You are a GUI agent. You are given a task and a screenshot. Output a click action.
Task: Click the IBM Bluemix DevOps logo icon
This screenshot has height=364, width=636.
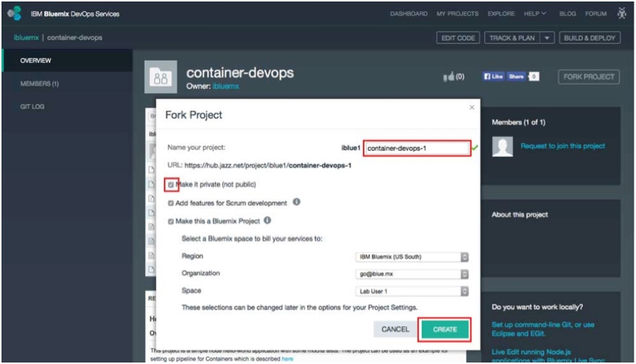pyautogui.click(x=14, y=13)
